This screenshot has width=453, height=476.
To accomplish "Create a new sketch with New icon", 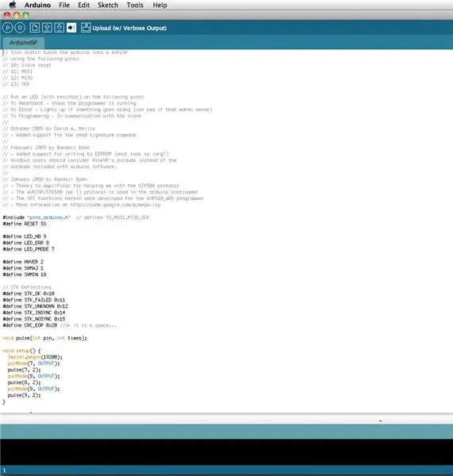I will pyautogui.click(x=35, y=28).
